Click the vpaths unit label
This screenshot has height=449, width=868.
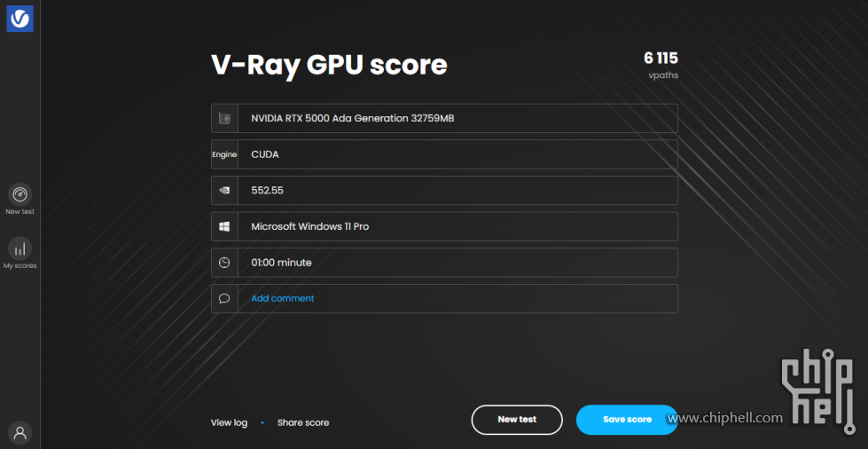pyautogui.click(x=663, y=75)
